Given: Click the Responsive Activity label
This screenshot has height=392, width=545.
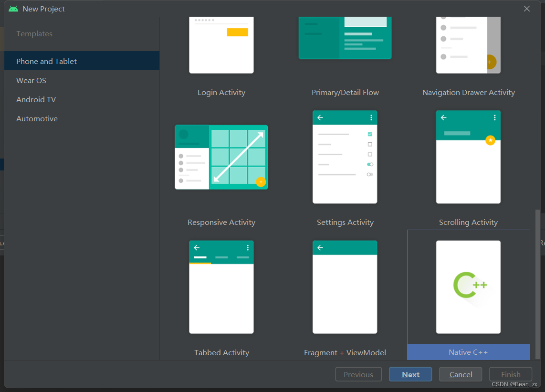Looking at the screenshot, I should click(x=221, y=222).
